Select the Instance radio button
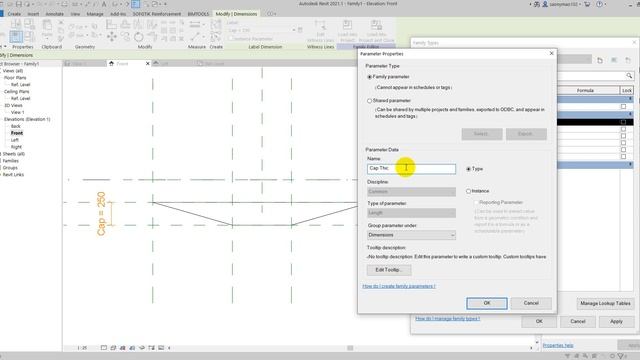640x360 pixels. [469, 191]
